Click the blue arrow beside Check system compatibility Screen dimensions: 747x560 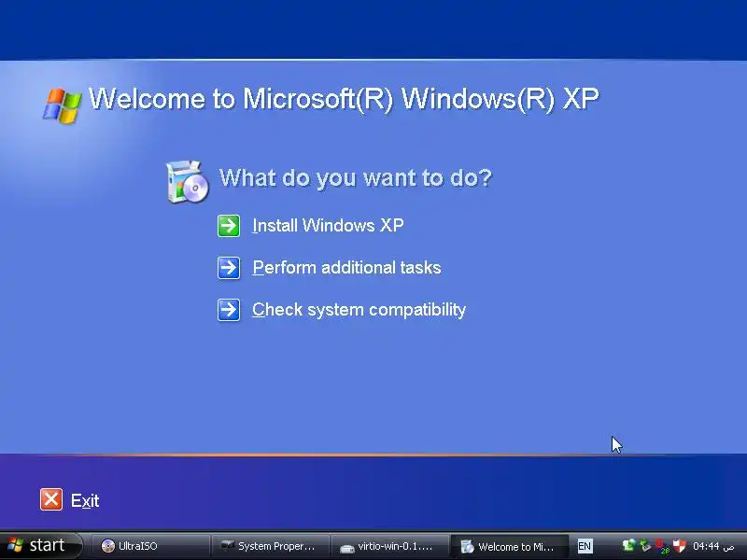(229, 310)
